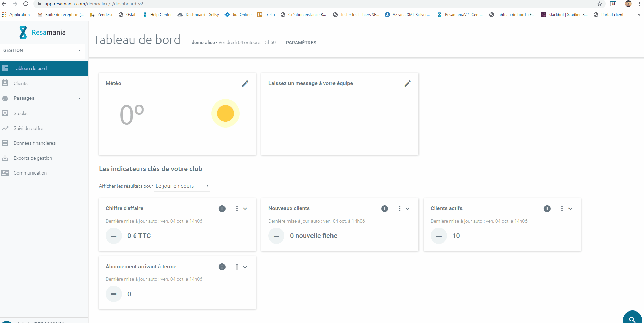The image size is (644, 323).
Task: Open PARAMÈTRES link in header
Action: pyautogui.click(x=301, y=43)
